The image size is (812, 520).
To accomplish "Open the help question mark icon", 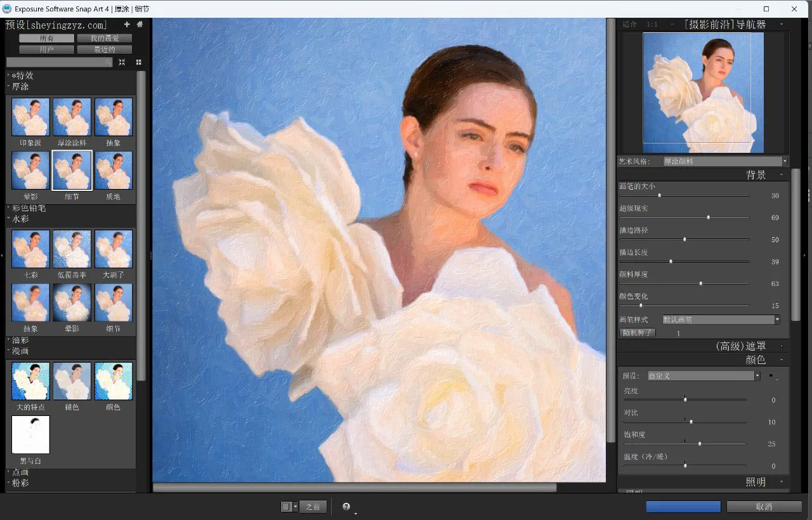I will click(x=346, y=507).
